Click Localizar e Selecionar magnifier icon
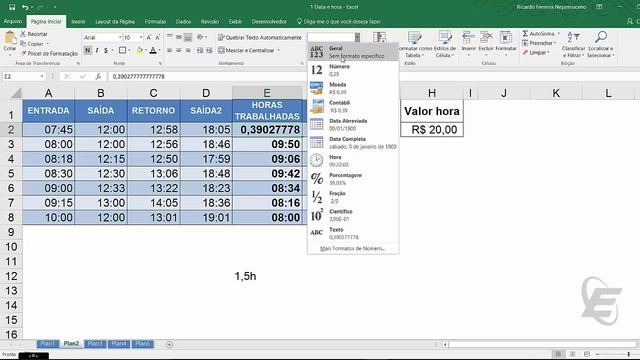 601,37
